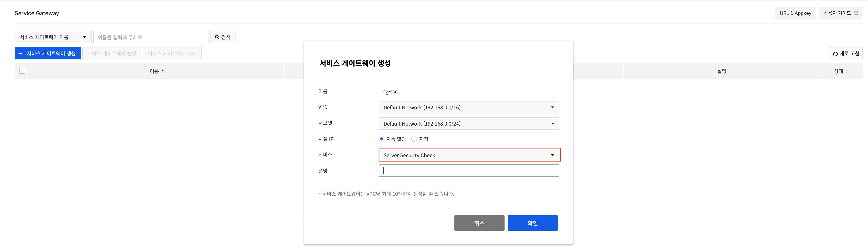868x250 pixels.
Task: Open the VPC Default Network dropdown
Action: point(468,107)
